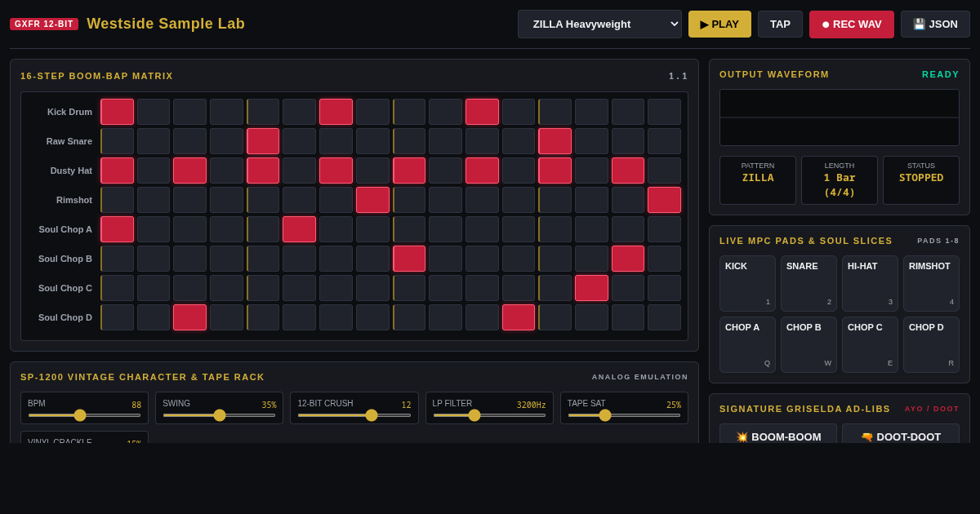Click the 1 . 1 step position counter

[x=679, y=76]
